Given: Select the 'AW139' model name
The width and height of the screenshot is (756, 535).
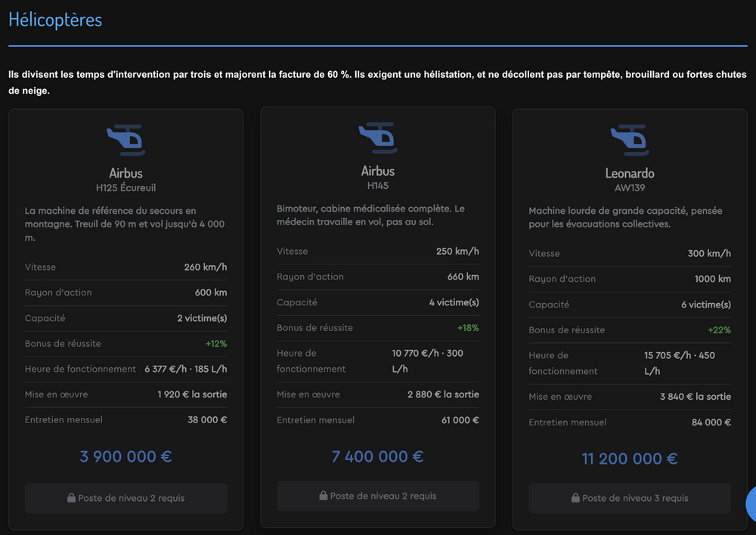Looking at the screenshot, I should click(630, 188).
